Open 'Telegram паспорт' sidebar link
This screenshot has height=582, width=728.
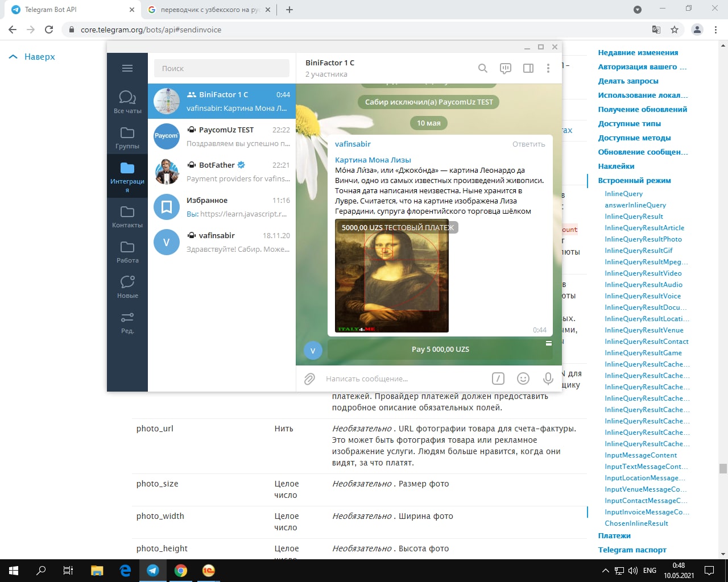click(632, 550)
